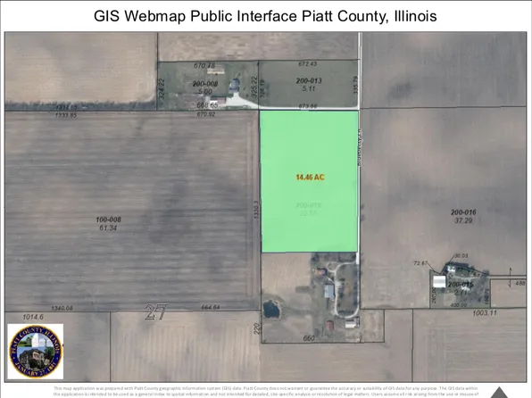
Task: Select parcel label 100-008
Action: click(108, 220)
